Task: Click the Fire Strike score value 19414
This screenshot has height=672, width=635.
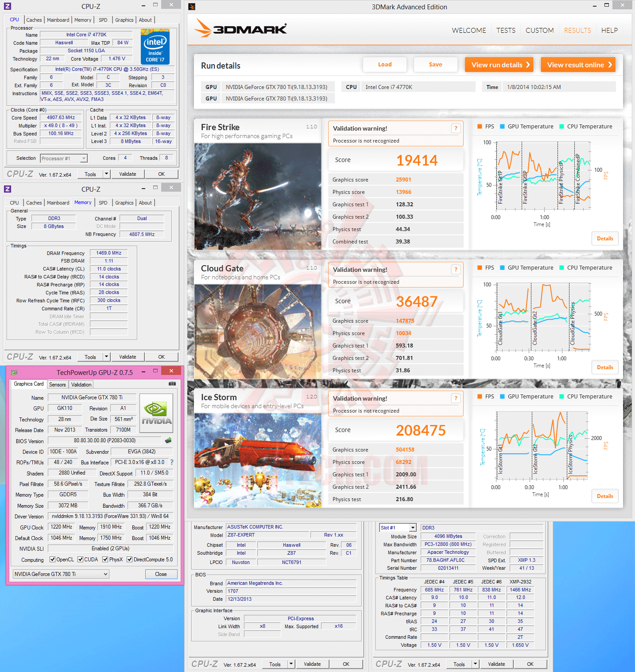Action: click(417, 160)
